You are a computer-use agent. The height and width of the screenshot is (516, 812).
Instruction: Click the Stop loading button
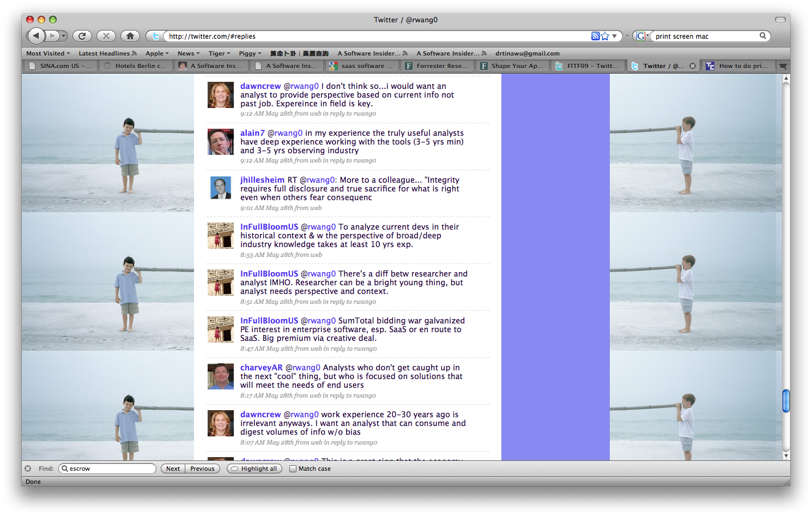[x=106, y=36]
